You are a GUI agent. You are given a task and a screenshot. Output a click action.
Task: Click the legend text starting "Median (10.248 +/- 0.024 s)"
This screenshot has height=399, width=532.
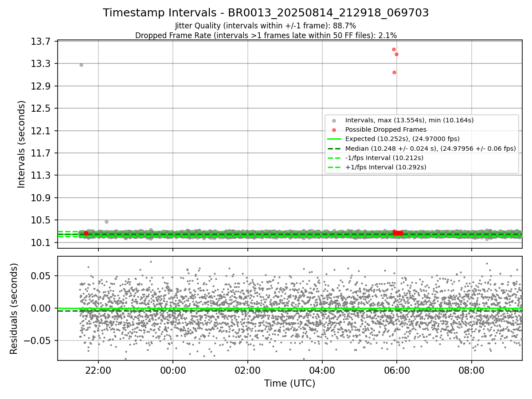[x=430, y=149]
